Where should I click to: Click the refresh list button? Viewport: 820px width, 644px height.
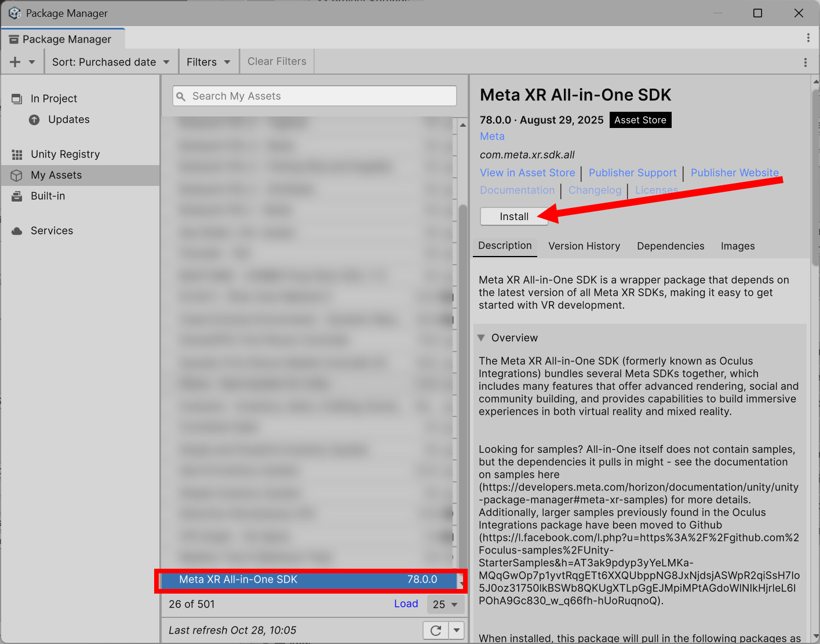click(436, 630)
